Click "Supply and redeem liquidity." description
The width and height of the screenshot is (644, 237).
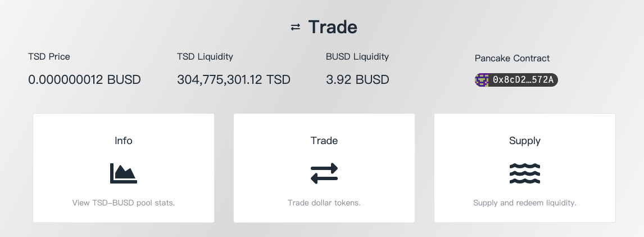pos(525,203)
